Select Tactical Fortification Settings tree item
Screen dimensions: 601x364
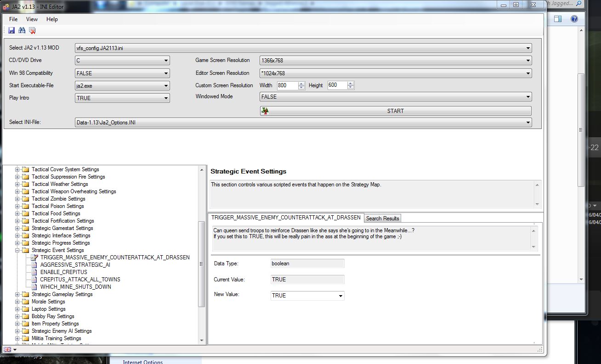tap(63, 221)
